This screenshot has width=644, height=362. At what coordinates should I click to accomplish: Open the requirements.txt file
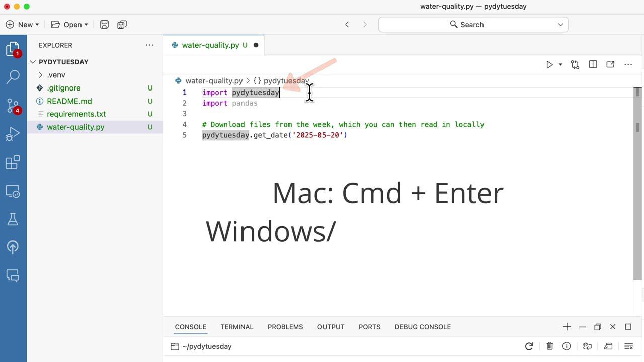click(76, 114)
